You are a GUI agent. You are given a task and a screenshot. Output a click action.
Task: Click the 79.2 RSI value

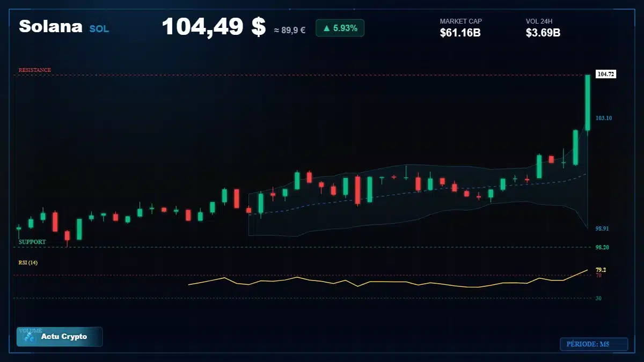(601, 270)
